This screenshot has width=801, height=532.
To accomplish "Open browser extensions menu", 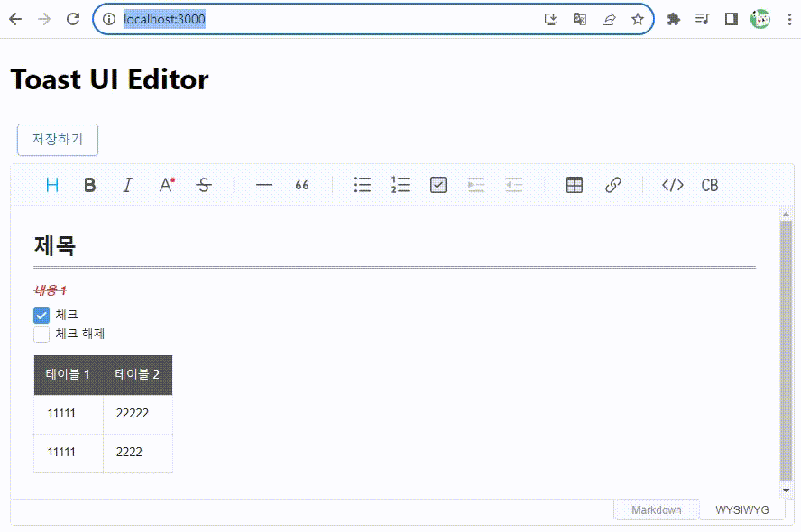I will point(674,20).
